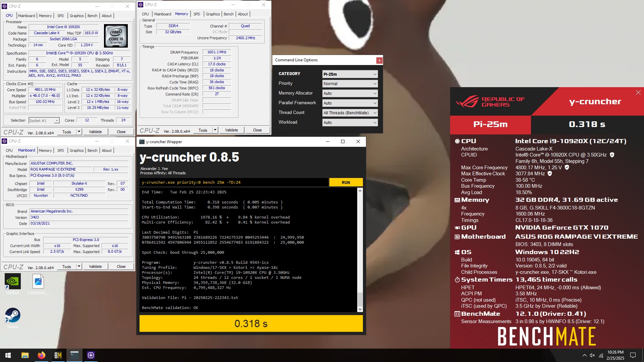Click Close in CPU-Z Memory window
The height and width of the screenshot is (362, 644).
pyautogui.click(x=257, y=130)
